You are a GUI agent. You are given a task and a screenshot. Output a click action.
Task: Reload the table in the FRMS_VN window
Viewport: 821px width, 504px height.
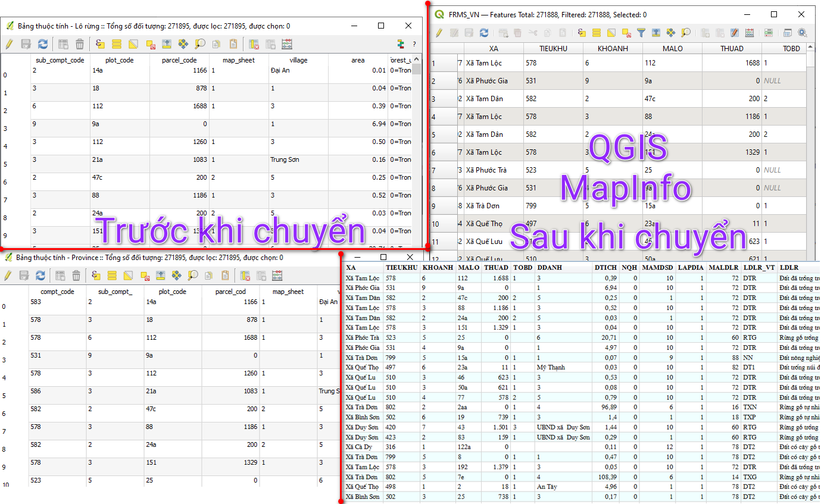484,33
